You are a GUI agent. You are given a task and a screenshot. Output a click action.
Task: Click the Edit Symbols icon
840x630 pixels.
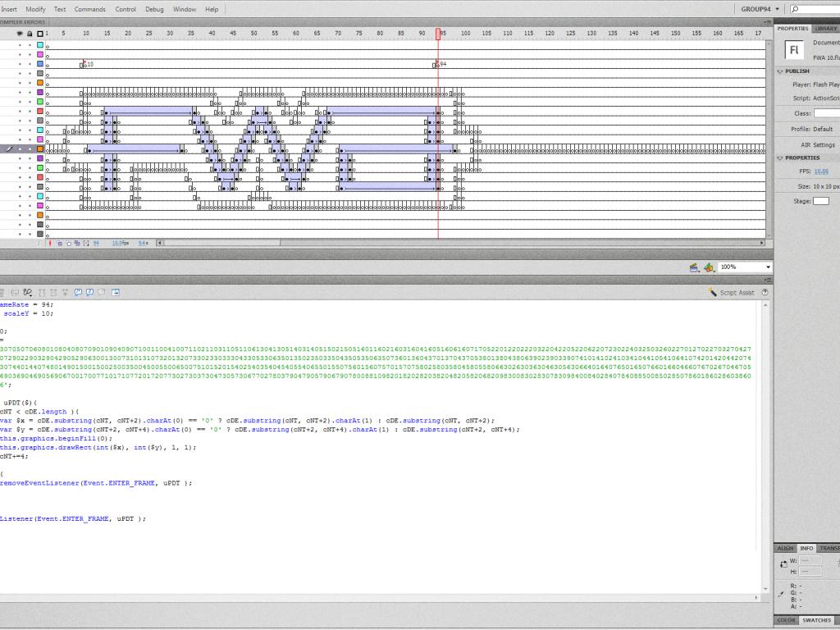[x=709, y=267]
